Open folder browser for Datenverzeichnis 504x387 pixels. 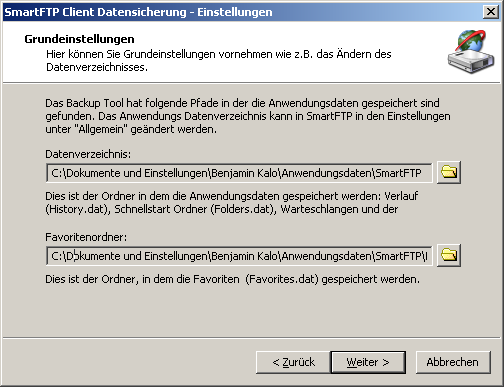point(449,172)
